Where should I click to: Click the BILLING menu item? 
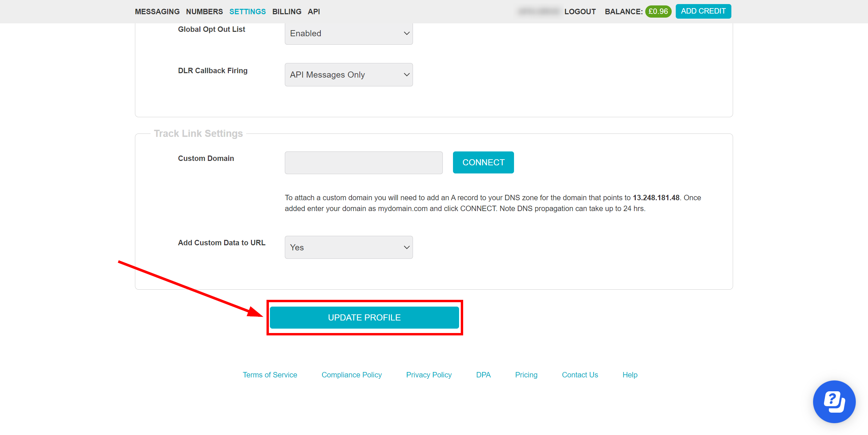point(286,11)
